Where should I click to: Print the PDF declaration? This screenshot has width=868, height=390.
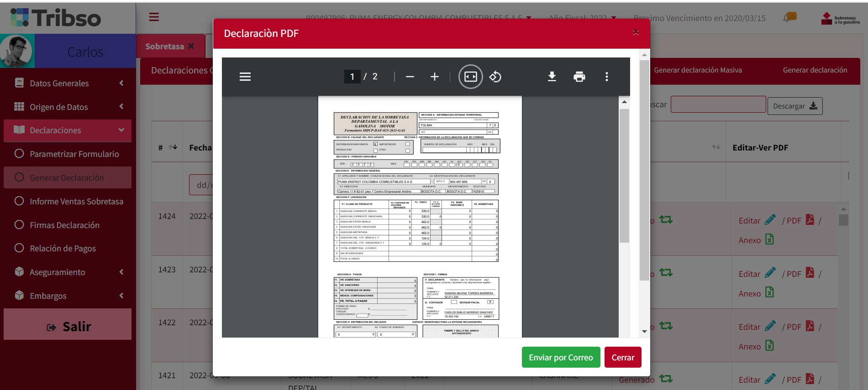(579, 77)
